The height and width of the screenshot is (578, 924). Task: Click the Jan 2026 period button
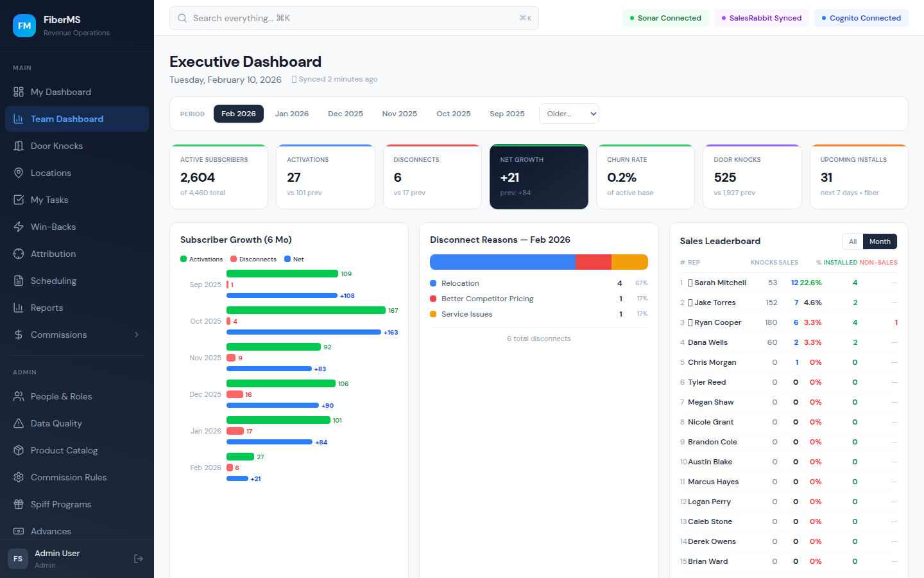coord(292,114)
